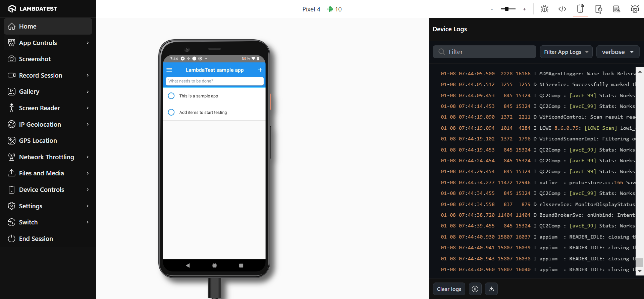Download the device logs

click(x=491, y=289)
